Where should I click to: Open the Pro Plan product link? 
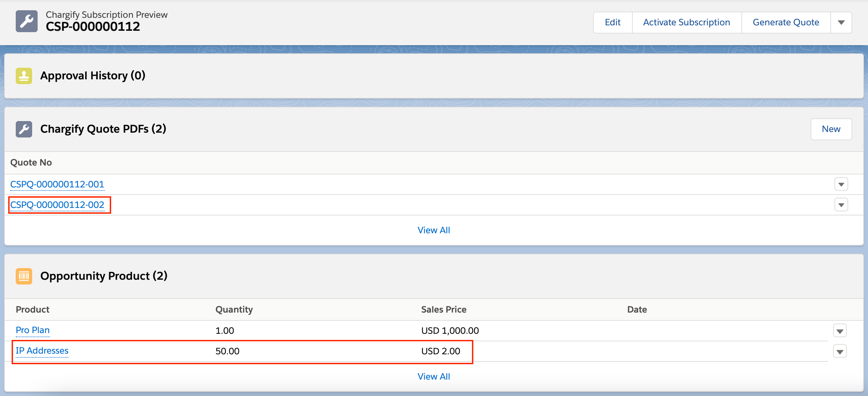pyautogui.click(x=32, y=330)
